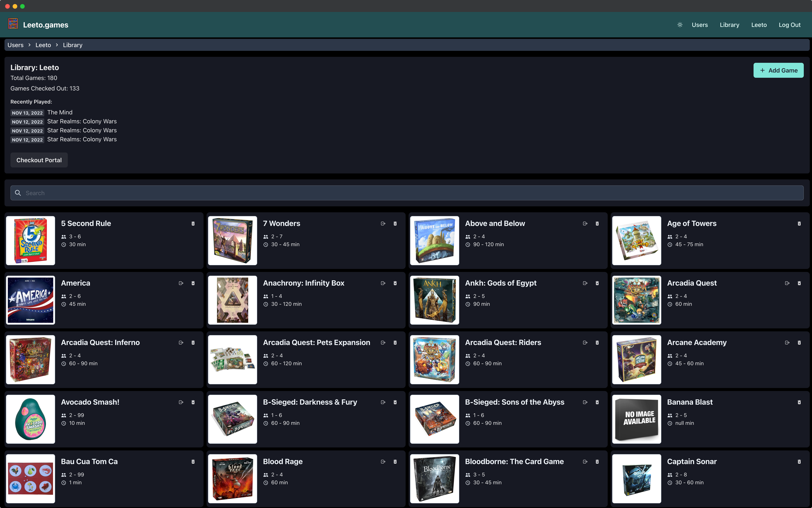
Task: Open Banana Blast no-image thumbnail
Action: (636, 419)
